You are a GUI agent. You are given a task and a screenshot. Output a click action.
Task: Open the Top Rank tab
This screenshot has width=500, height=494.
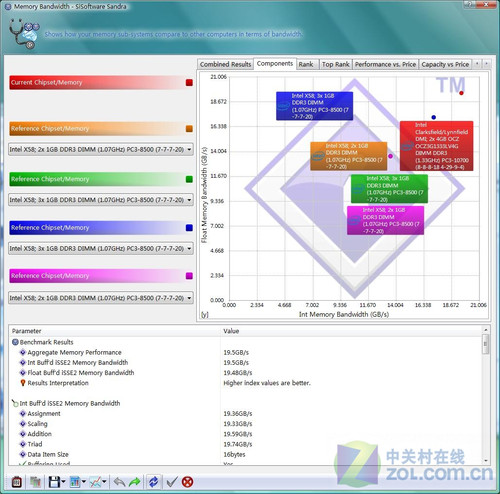coord(335,64)
